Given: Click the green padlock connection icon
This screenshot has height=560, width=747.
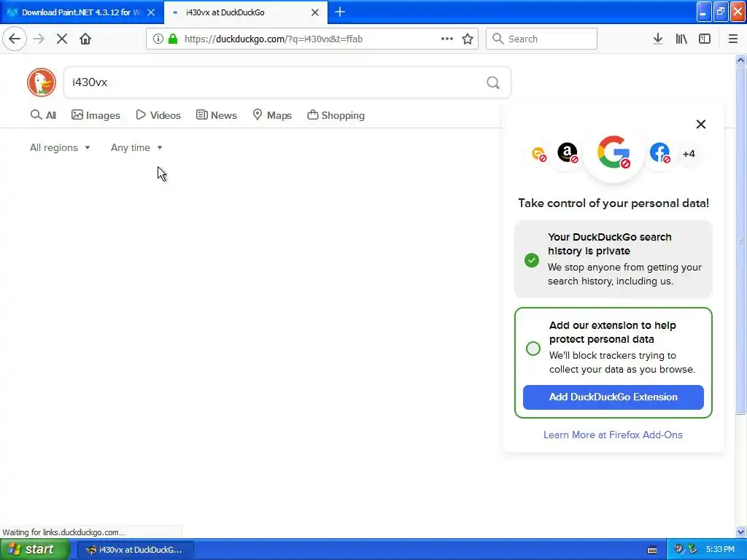Looking at the screenshot, I should (173, 39).
